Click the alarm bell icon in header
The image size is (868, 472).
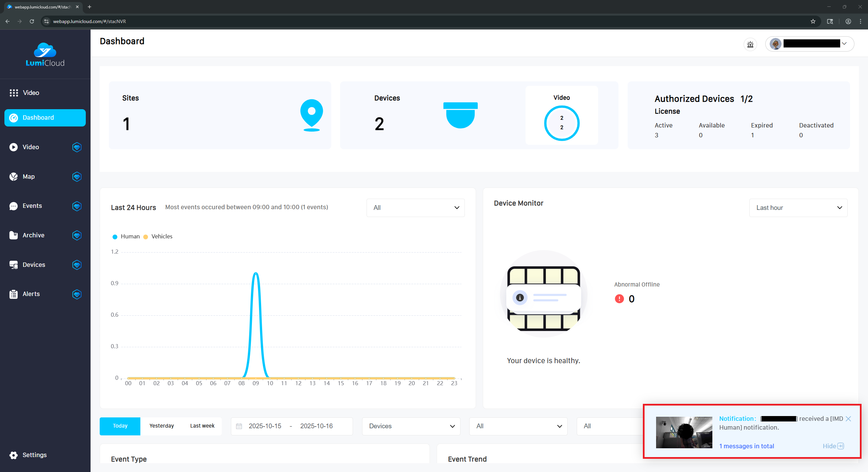pyautogui.click(x=750, y=44)
